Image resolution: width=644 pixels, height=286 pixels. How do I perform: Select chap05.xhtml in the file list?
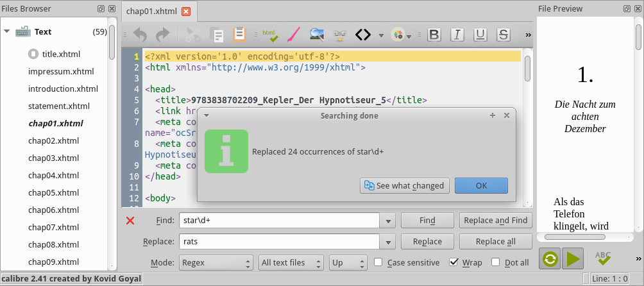click(53, 193)
